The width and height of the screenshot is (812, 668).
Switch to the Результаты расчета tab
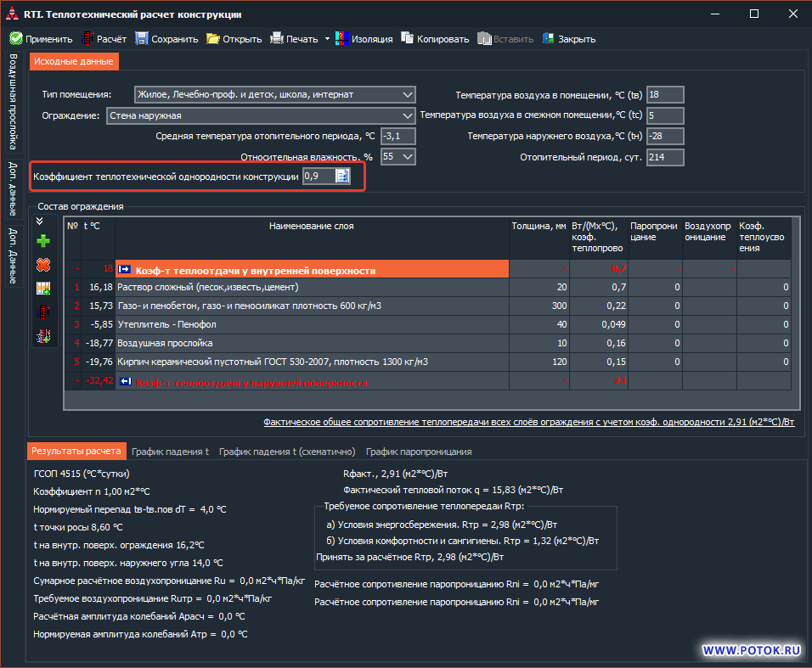click(76, 451)
